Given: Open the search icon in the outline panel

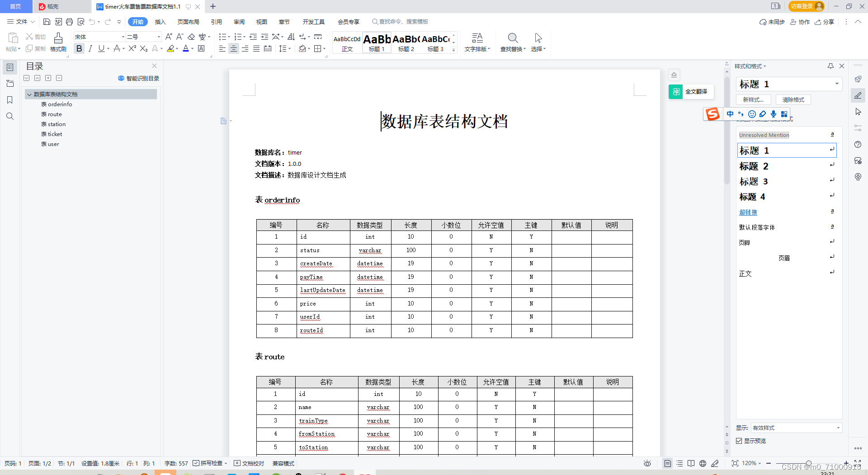Looking at the screenshot, I should (10, 116).
